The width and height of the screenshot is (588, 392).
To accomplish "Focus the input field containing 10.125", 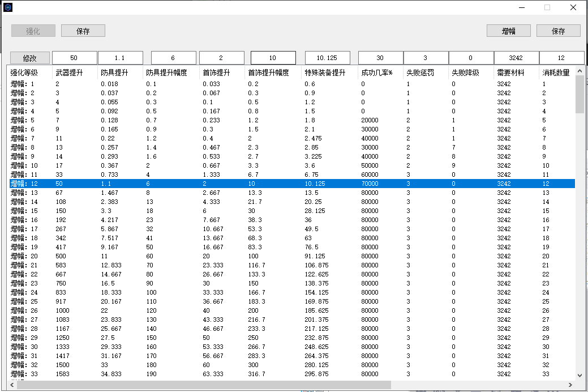I will point(327,58).
